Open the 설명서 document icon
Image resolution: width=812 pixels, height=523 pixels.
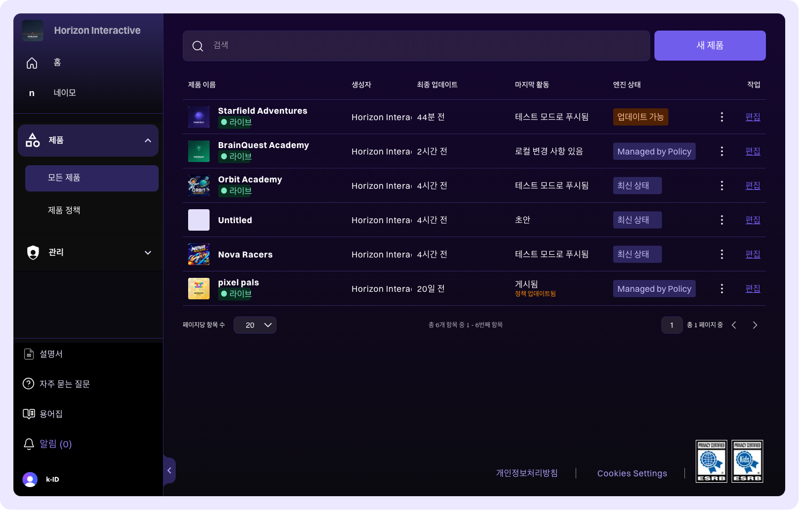pyautogui.click(x=29, y=354)
